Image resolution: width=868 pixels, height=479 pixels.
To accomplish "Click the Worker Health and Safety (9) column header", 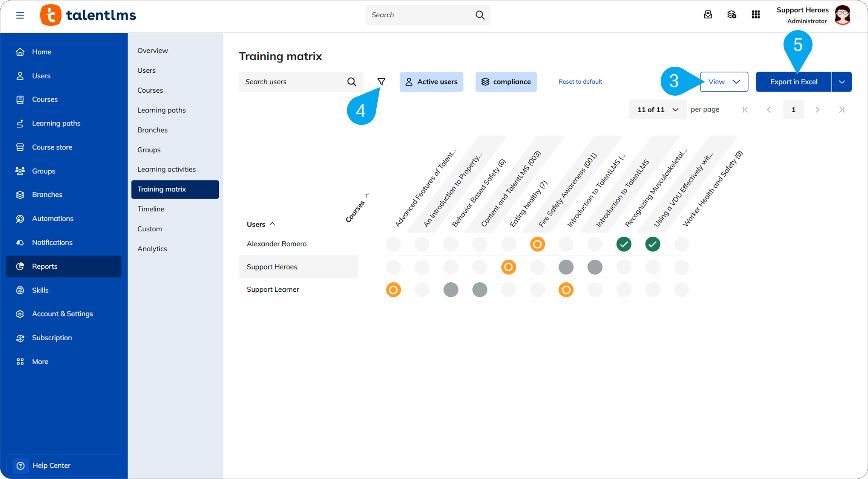I will coord(713,188).
